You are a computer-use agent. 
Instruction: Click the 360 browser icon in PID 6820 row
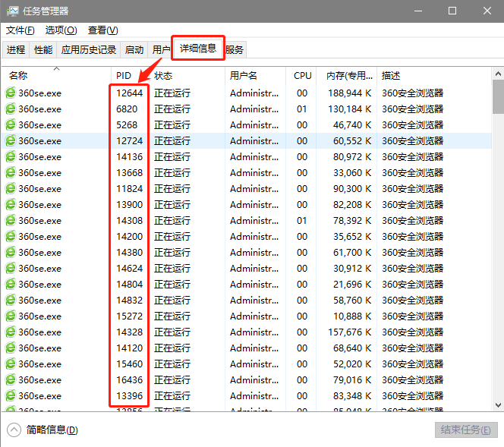(11, 109)
